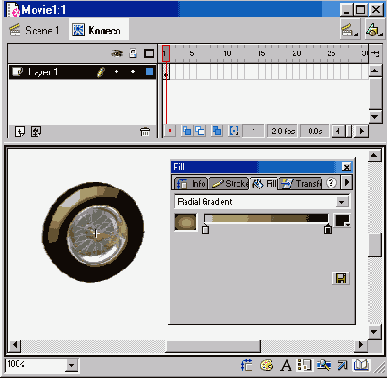Switch to the Info tab
Screen dimensions: 387x378
[x=191, y=183]
